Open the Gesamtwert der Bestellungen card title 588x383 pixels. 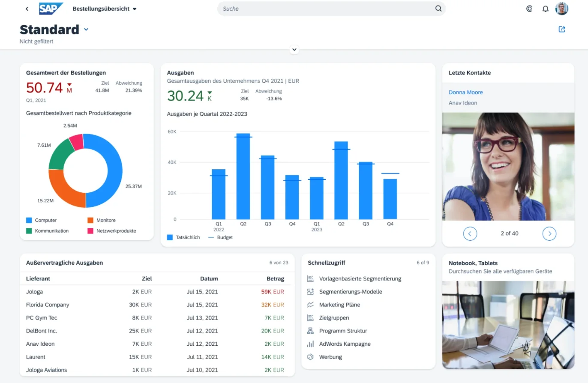[x=66, y=73]
